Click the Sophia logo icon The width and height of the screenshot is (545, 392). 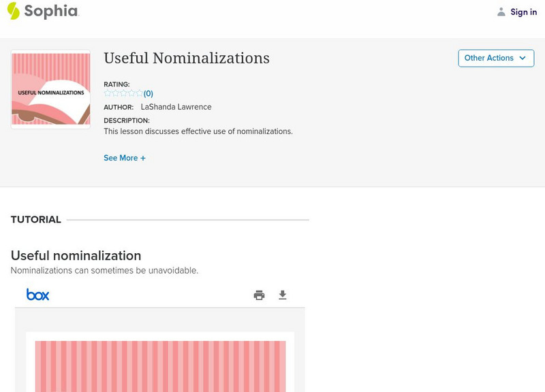[x=14, y=12]
